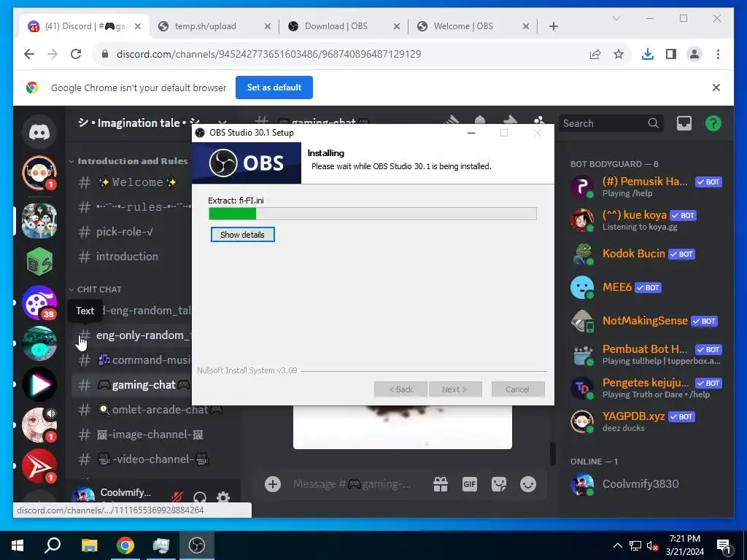Reload the Discord page
This screenshot has height=560, width=747.
(x=76, y=54)
